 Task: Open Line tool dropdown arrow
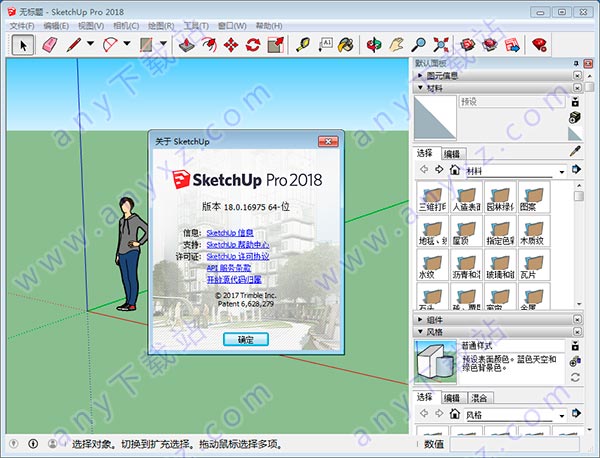pos(90,43)
